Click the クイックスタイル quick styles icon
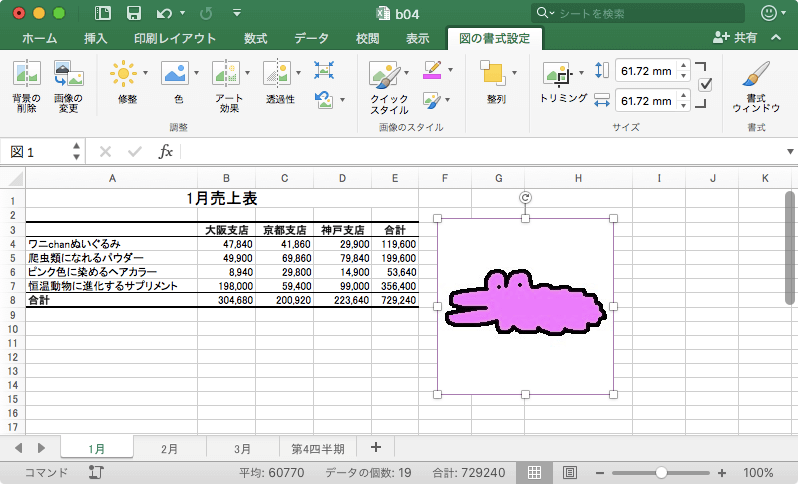 (385, 75)
